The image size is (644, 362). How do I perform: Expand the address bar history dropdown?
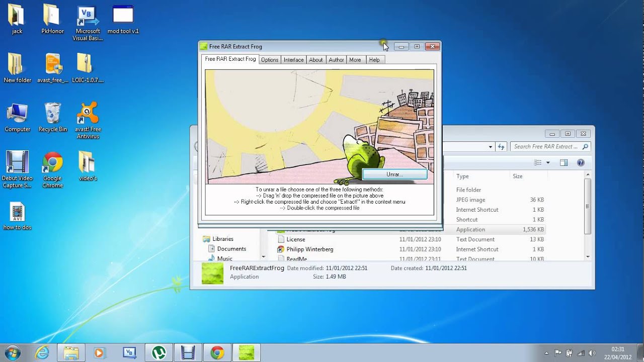[x=491, y=147]
